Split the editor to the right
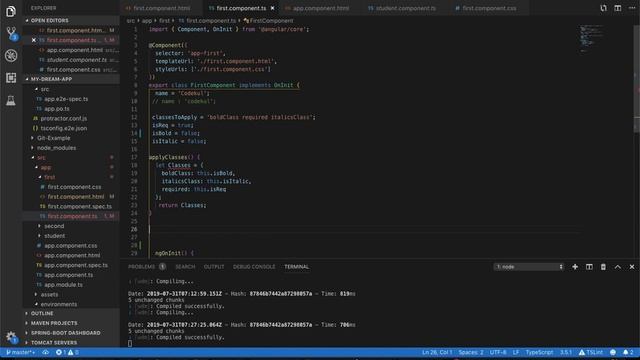Screen dimensions: 640x360 pyautogui.click(x=618, y=8)
